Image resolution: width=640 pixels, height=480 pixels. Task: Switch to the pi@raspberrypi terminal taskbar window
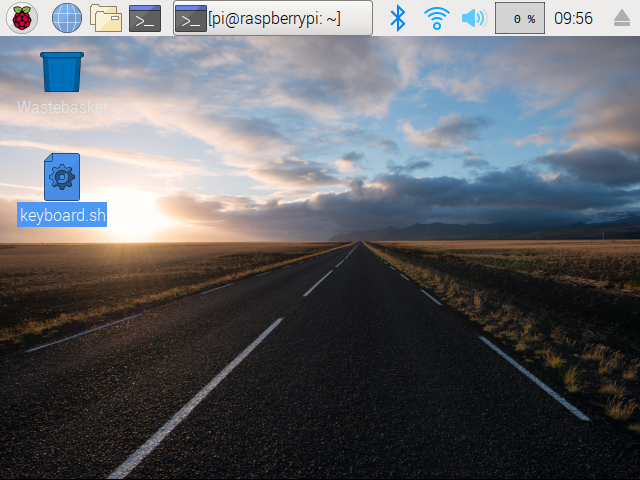(273, 18)
